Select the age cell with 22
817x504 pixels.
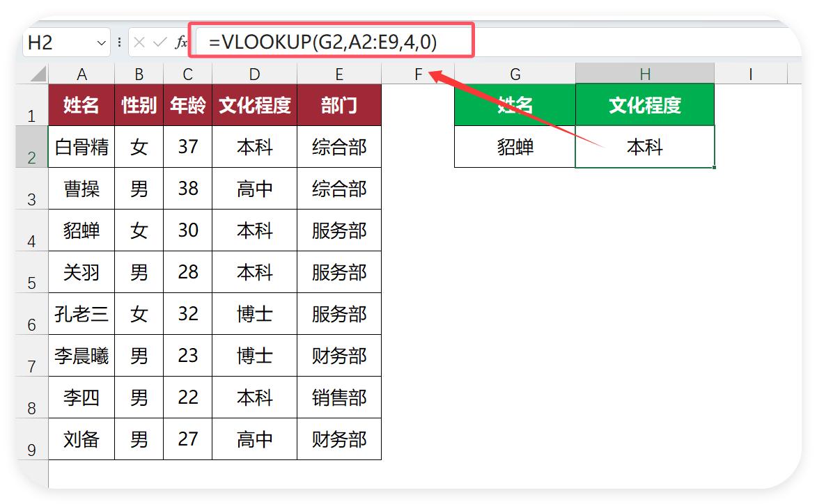click(x=187, y=397)
